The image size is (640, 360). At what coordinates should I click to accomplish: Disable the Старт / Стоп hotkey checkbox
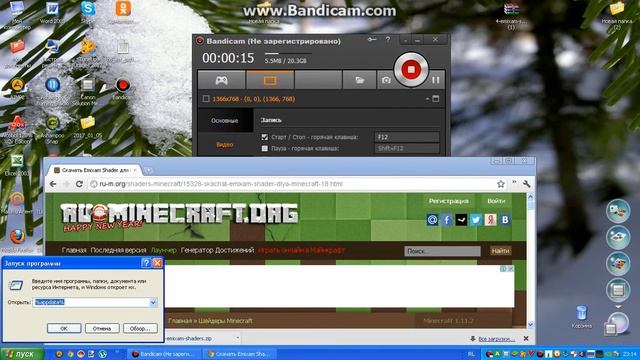pyautogui.click(x=264, y=137)
